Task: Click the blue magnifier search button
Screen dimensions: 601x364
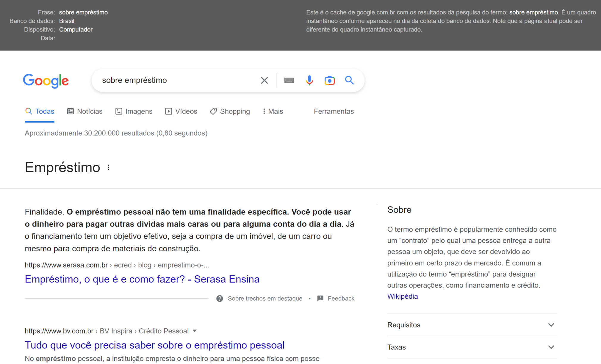Action: pyautogui.click(x=349, y=80)
